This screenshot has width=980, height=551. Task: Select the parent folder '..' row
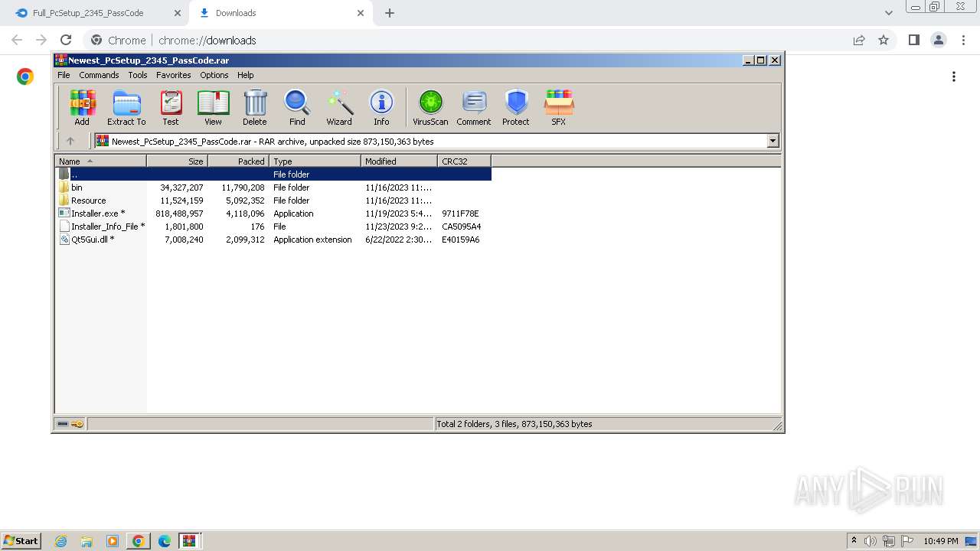(x=273, y=174)
